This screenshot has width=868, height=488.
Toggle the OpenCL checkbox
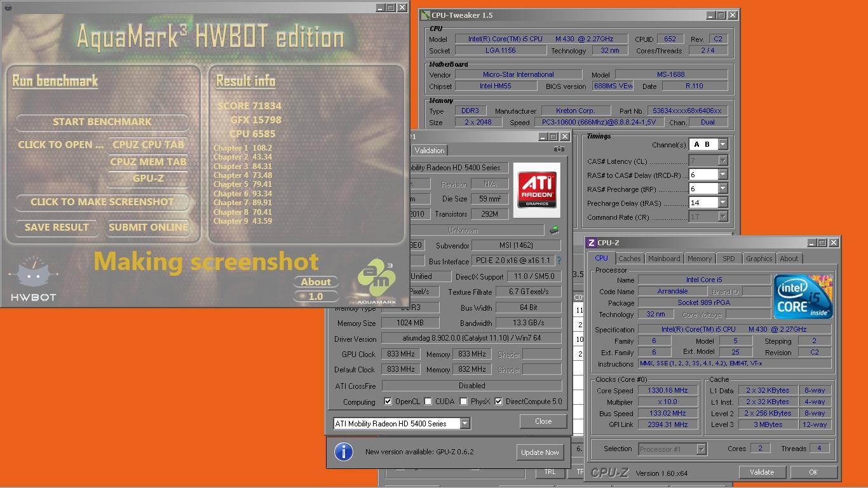coord(388,402)
